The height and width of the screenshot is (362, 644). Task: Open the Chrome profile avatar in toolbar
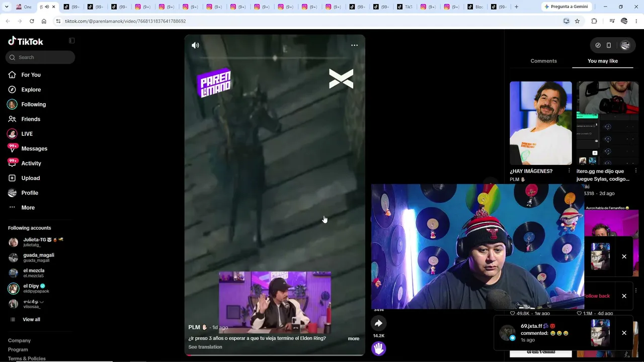[624, 21]
